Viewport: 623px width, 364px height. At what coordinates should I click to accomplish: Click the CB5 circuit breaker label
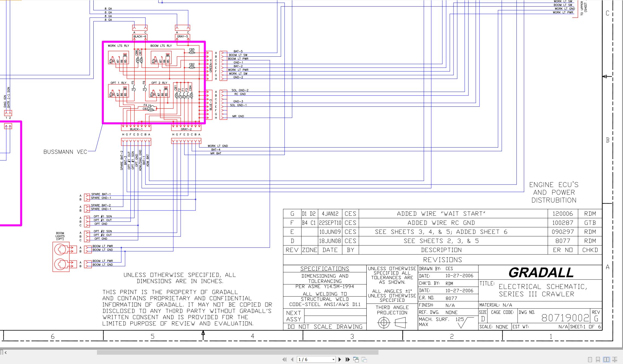point(192,50)
